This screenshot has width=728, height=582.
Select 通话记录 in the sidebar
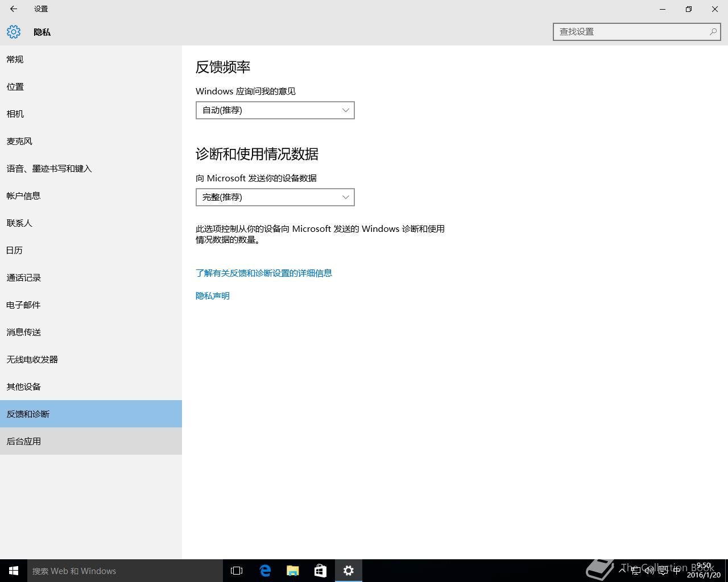pos(91,277)
